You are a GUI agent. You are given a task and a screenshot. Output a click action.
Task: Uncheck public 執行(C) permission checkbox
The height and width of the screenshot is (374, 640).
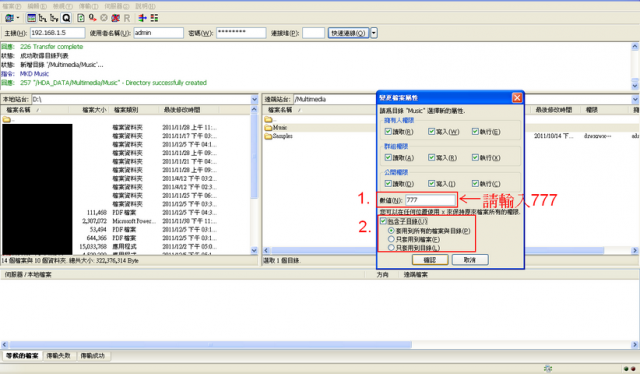click(475, 184)
